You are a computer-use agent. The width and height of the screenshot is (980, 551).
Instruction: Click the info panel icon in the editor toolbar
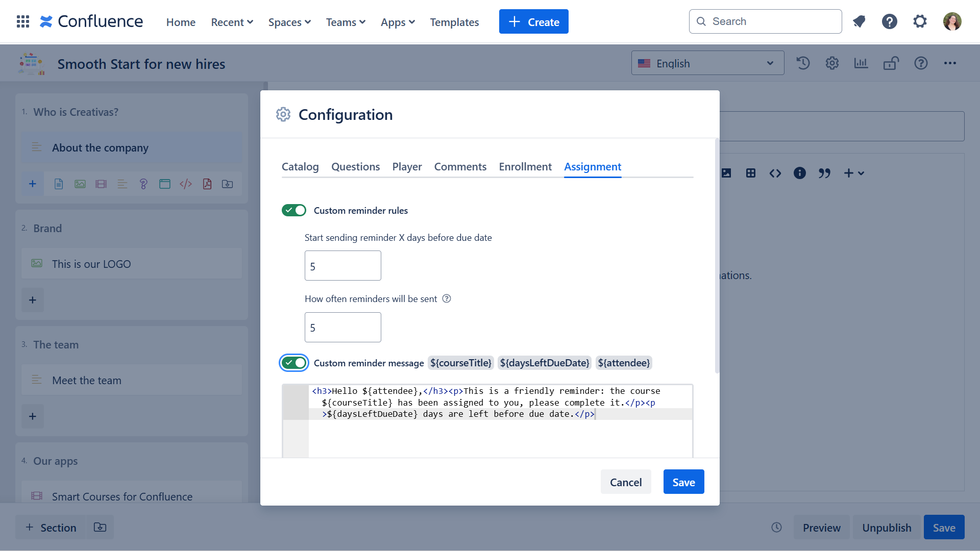pos(799,173)
